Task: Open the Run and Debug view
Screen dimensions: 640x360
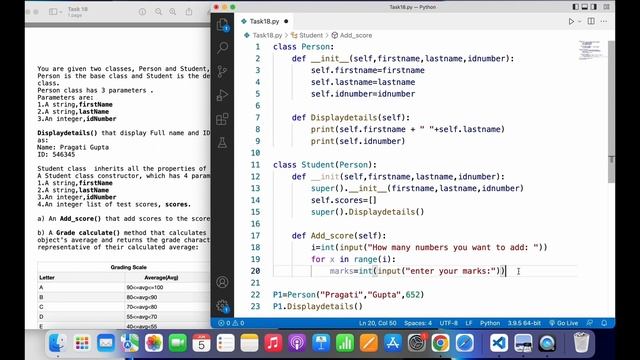Action: point(222,96)
